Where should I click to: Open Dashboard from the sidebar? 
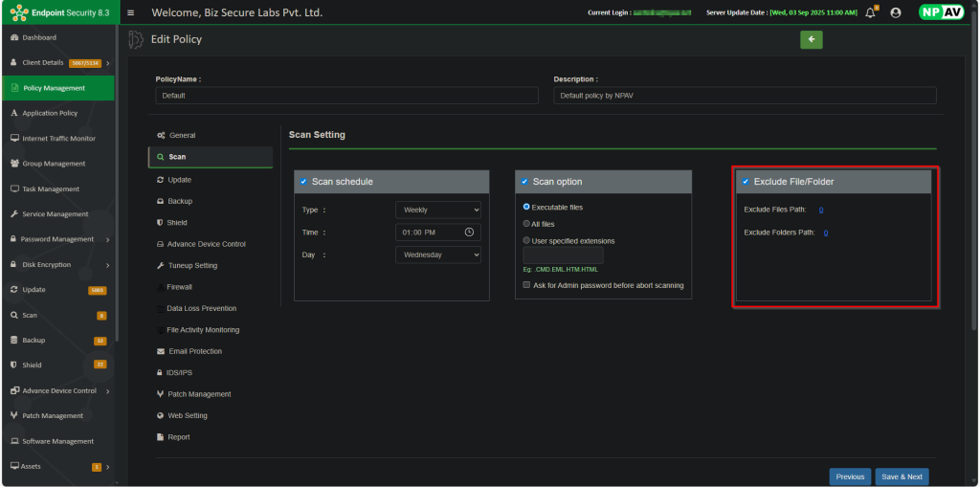click(38, 37)
